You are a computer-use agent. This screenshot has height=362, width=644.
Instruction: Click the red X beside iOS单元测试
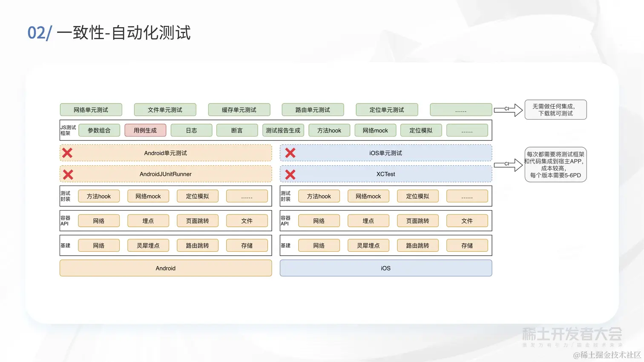[290, 153]
